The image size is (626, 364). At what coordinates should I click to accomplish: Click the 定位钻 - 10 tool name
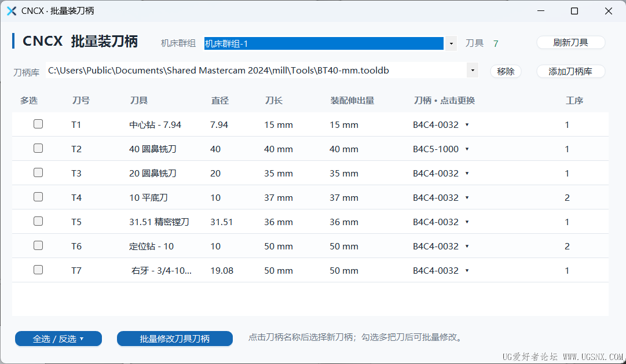click(151, 247)
